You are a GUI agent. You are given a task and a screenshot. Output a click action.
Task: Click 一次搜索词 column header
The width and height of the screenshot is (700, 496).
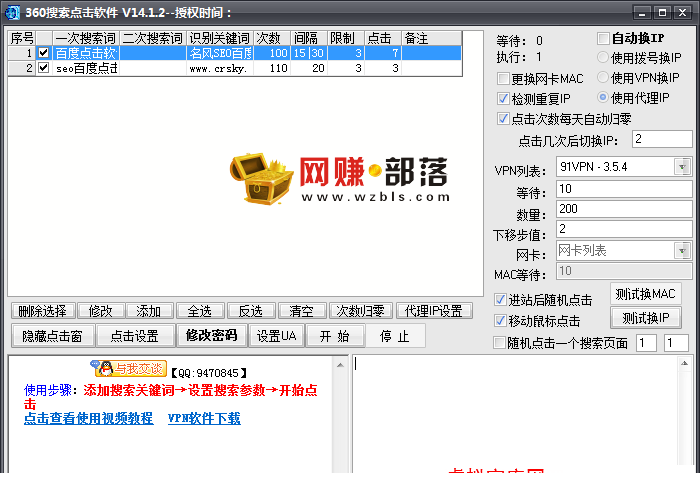[x=86, y=38]
